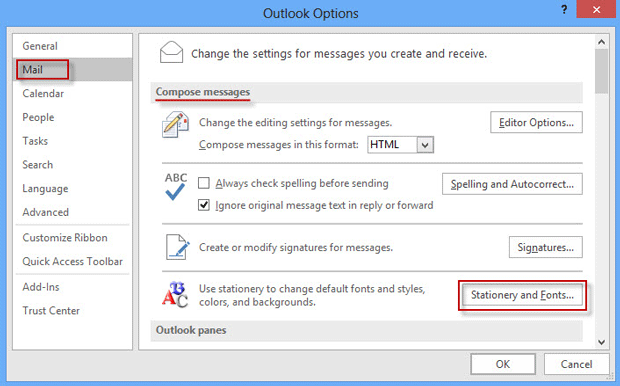Open Stationery and Fonts
The image size is (620, 386).
[522, 295]
